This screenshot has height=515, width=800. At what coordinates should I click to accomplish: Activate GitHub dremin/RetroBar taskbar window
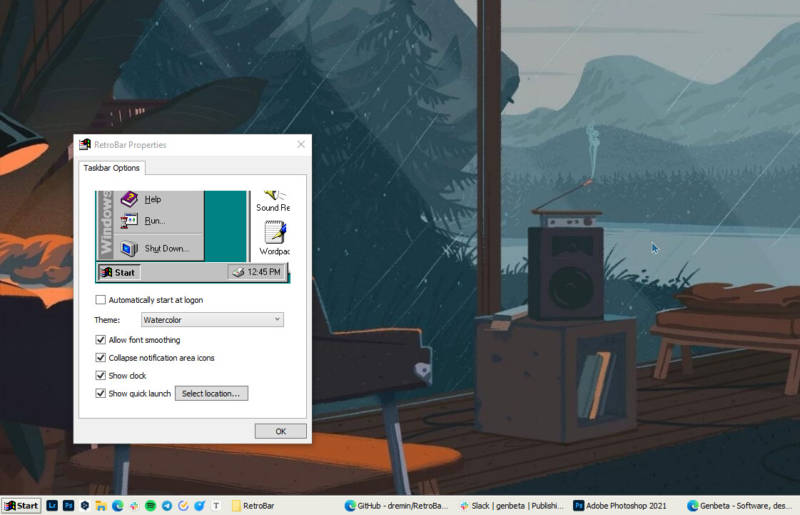tap(396, 505)
